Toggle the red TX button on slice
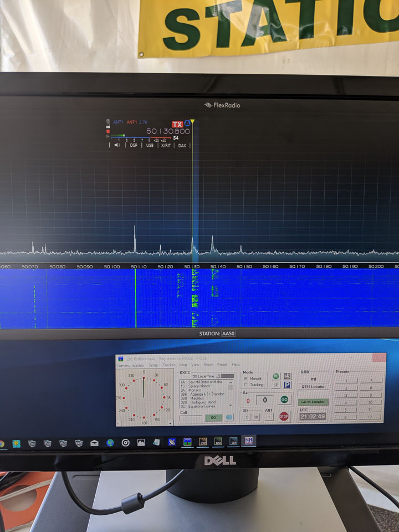 (x=177, y=124)
